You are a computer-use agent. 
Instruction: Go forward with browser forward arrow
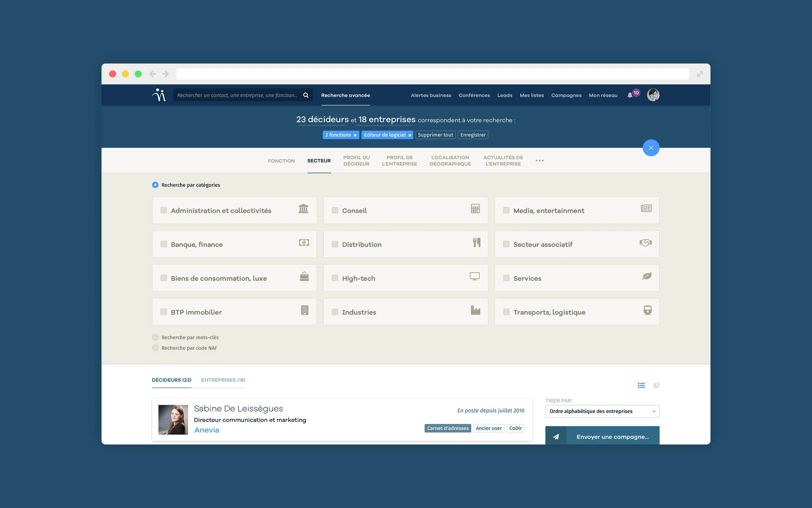[166, 74]
